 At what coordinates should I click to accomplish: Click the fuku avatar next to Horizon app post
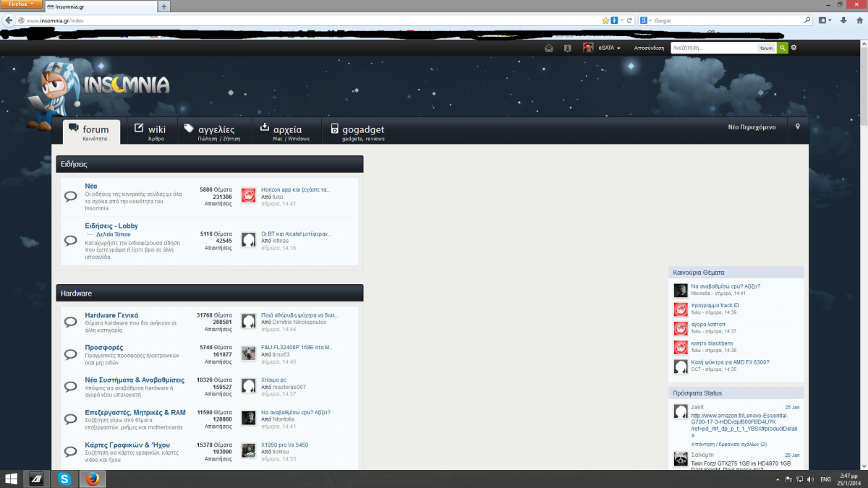pos(248,195)
